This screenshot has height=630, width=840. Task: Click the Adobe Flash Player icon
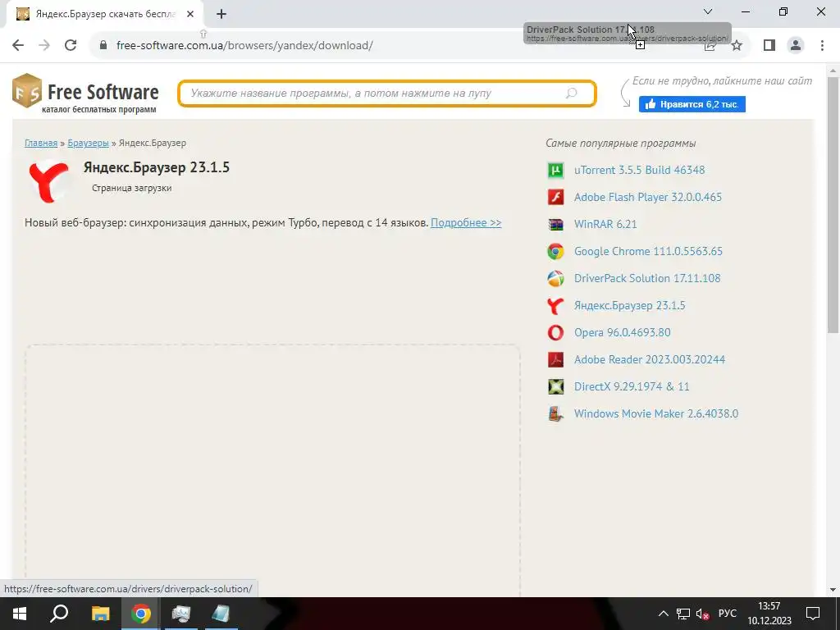coord(555,197)
